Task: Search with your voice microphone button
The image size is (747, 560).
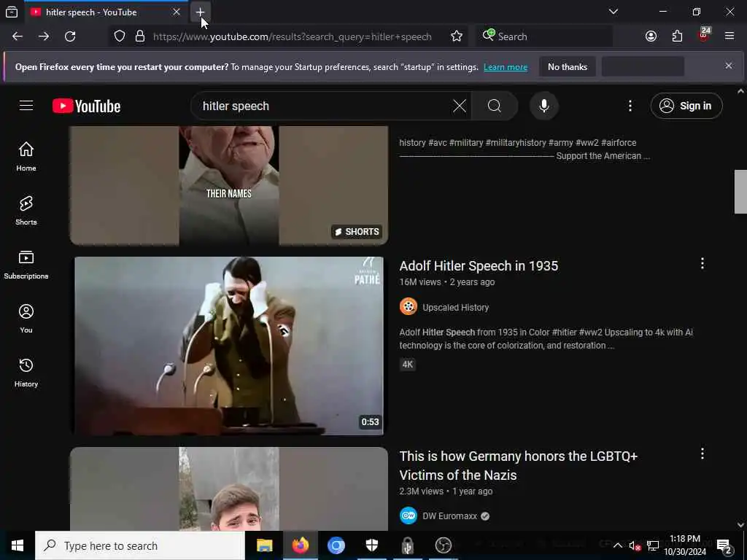Action: [x=544, y=106]
